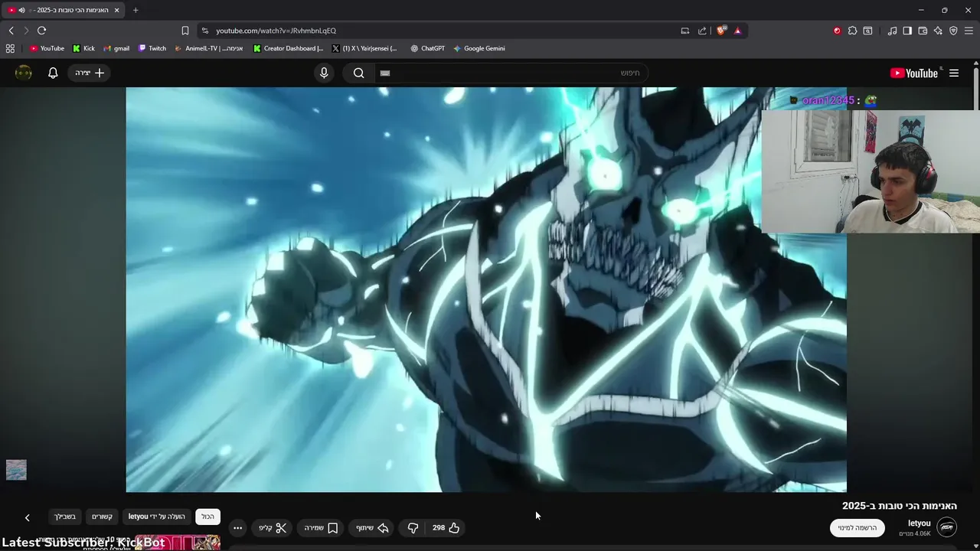Share the video with share button
The width and height of the screenshot is (980, 551).
tap(373, 527)
